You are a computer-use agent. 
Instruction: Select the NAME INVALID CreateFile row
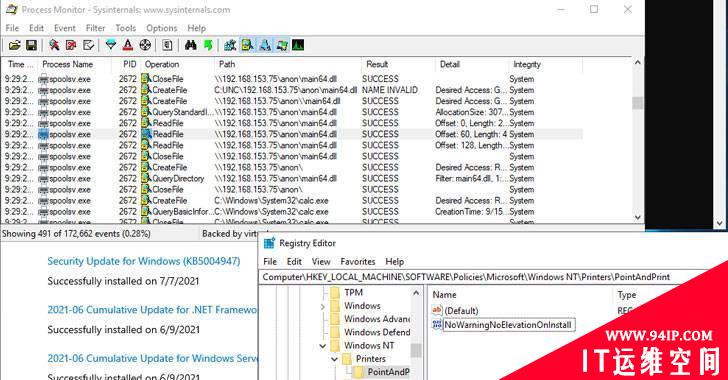pos(293,90)
